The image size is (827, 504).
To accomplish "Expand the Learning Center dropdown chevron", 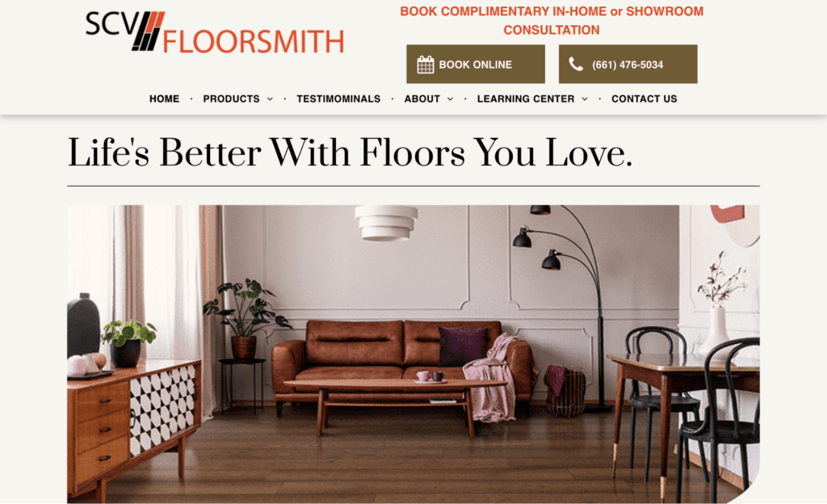I will [x=585, y=99].
